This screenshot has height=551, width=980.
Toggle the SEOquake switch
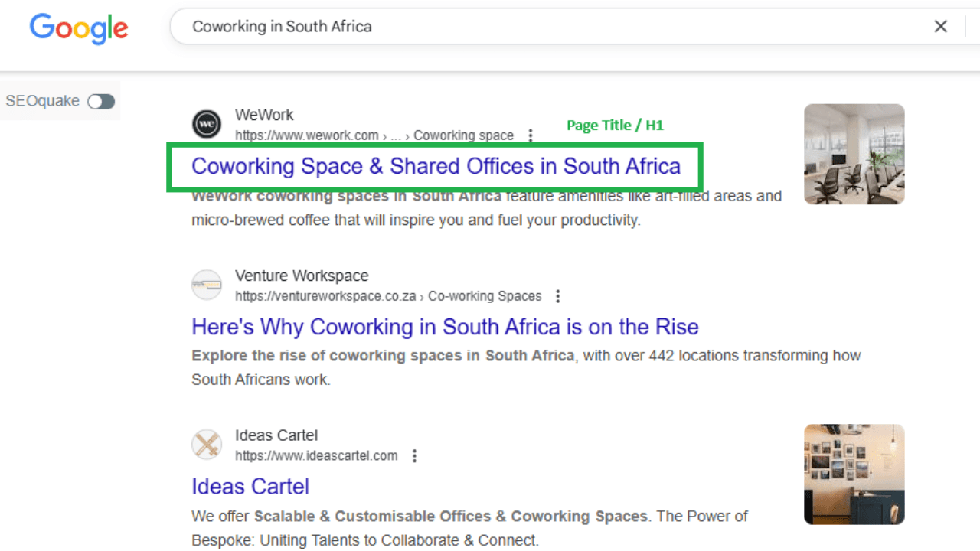tap(101, 102)
